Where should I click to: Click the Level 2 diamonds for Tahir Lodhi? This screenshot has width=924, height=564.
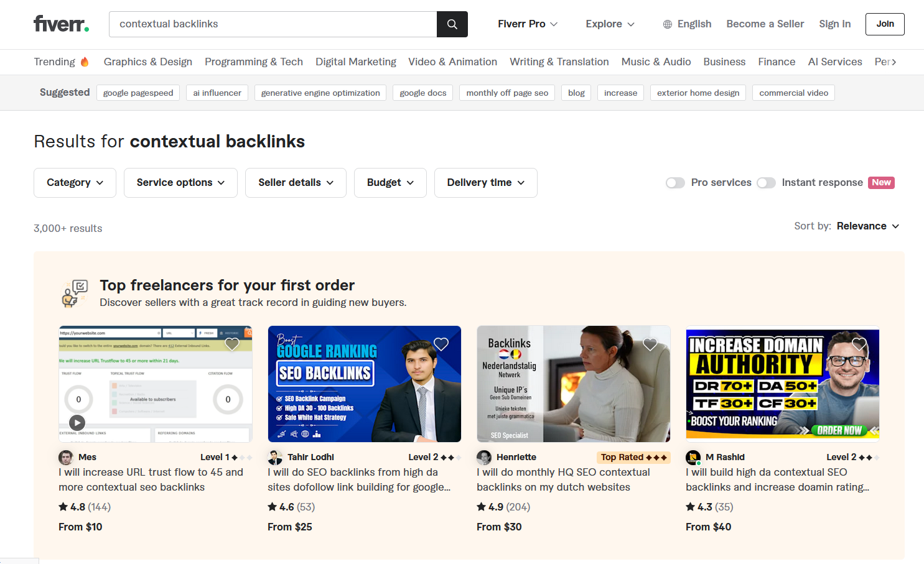tap(450, 458)
